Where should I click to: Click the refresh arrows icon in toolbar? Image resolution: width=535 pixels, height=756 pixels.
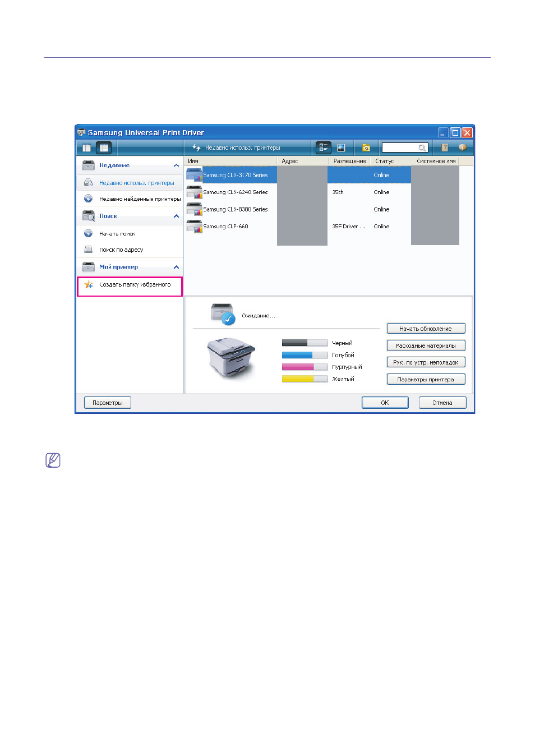[196, 147]
